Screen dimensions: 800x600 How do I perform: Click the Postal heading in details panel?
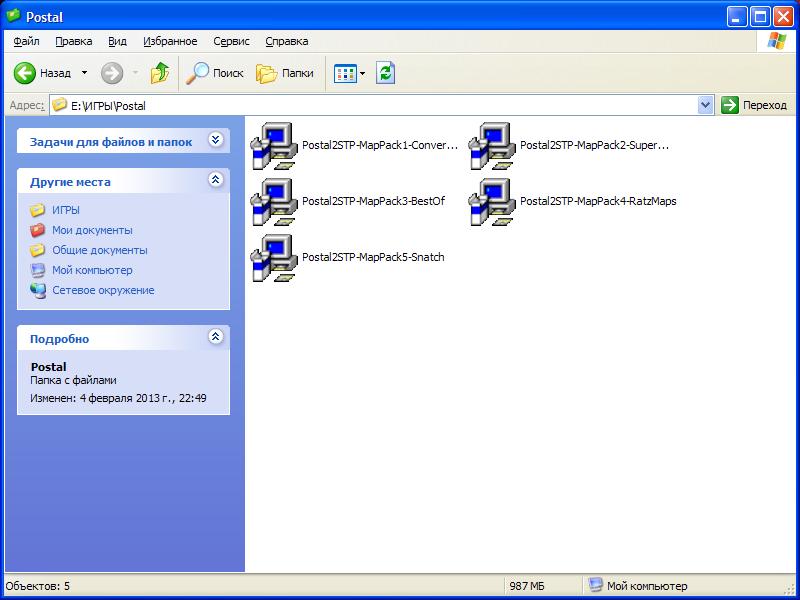point(48,367)
